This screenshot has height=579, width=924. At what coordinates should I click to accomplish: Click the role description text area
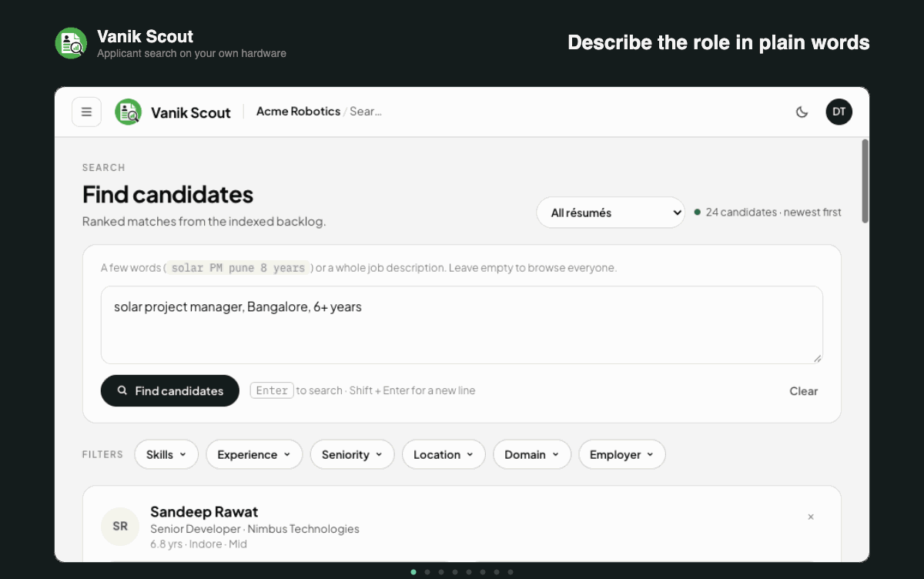pyautogui.click(x=462, y=325)
